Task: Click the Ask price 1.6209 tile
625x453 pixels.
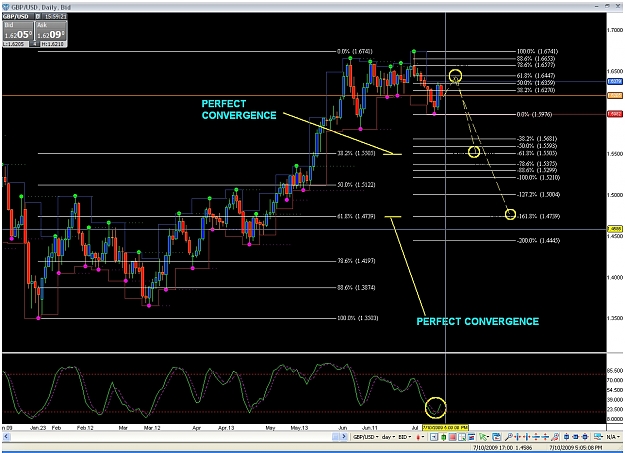Action: click(x=51, y=31)
